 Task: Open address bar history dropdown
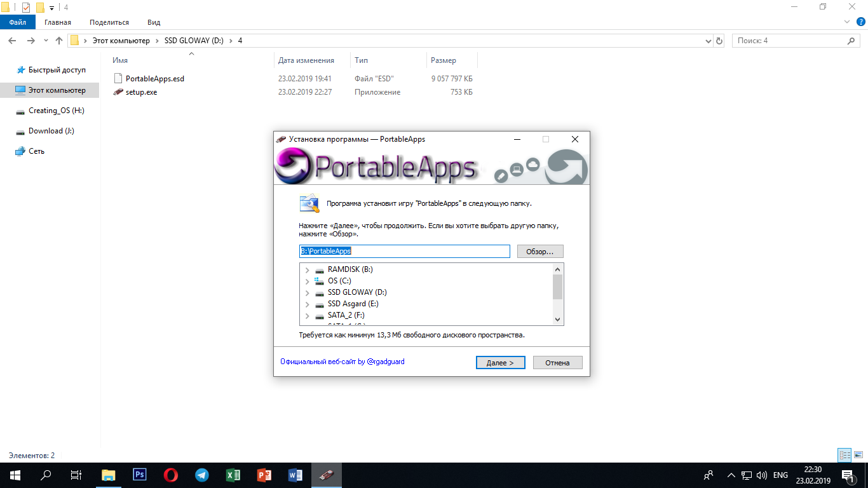click(x=709, y=41)
